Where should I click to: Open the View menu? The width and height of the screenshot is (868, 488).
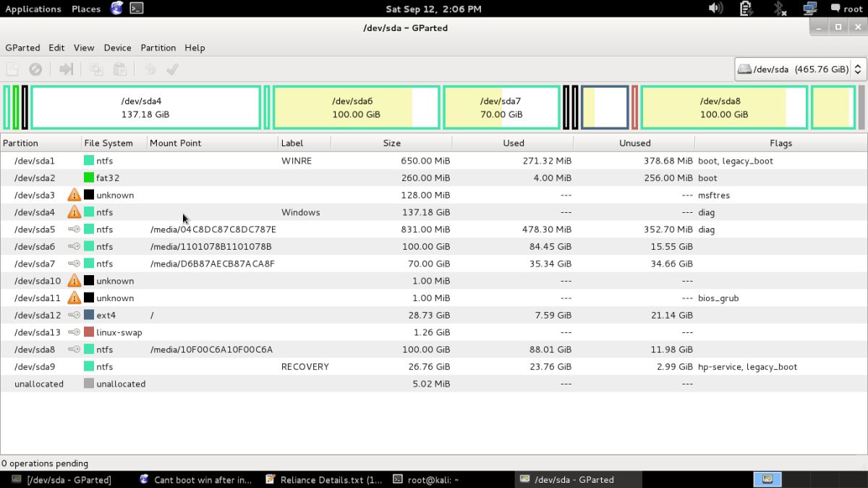[x=84, y=48]
